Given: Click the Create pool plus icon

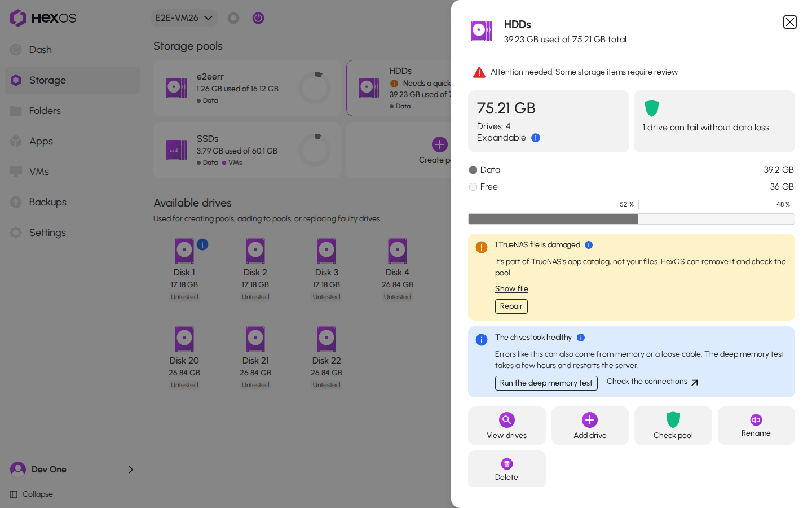Looking at the screenshot, I should coord(440,144).
